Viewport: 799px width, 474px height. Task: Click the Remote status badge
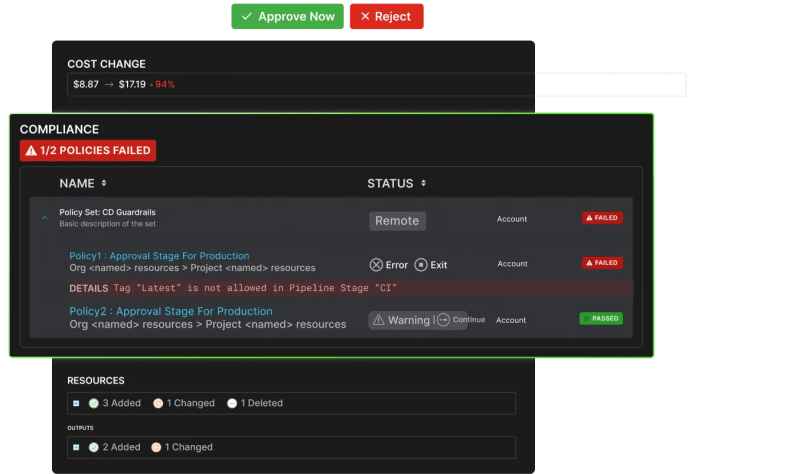[397, 221]
